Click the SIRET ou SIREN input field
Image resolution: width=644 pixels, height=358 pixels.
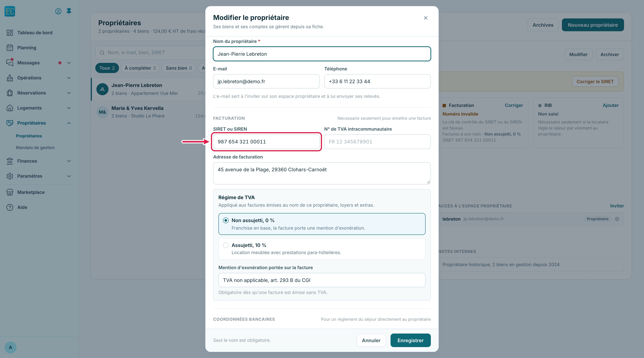(x=266, y=142)
